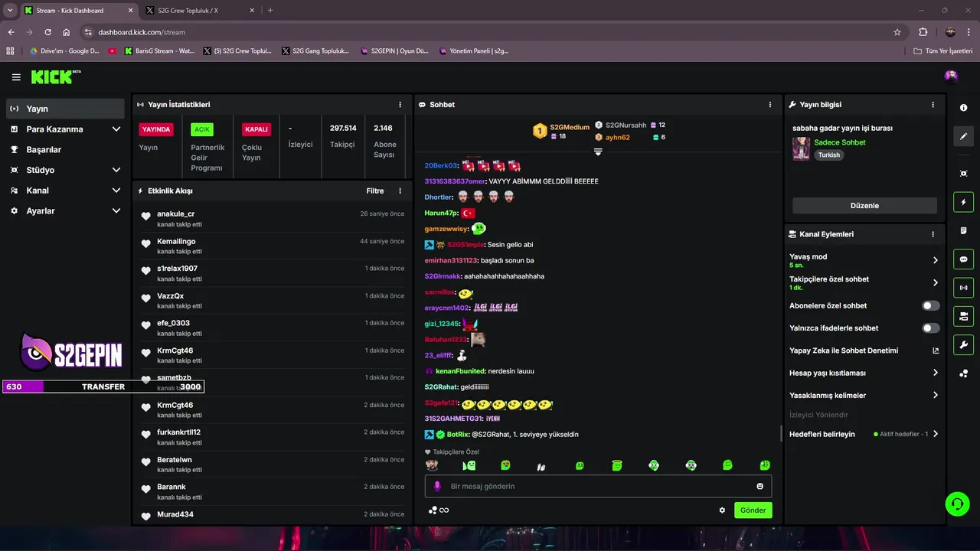Open Hedefleri belirleyin chevron
This screenshot has height=551, width=980.
click(936, 434)
